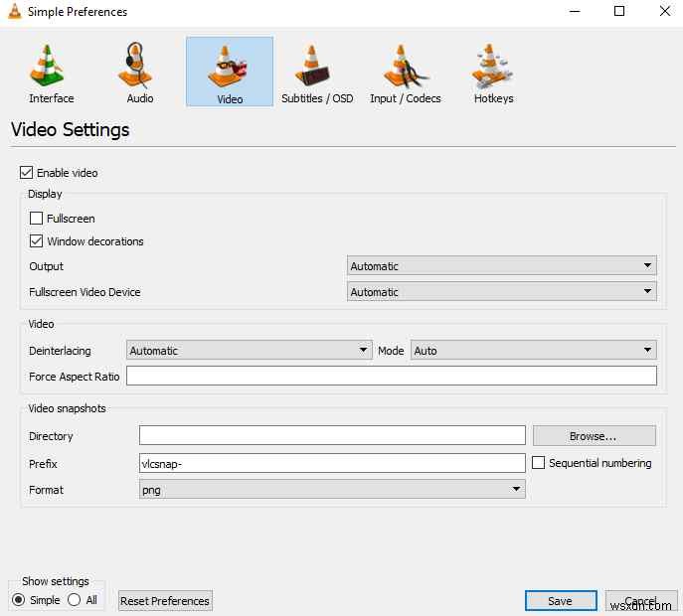The width and height of the screenshot is (683, 616).
Task: Minimize the Simple Preferences window
Action: 575,11
